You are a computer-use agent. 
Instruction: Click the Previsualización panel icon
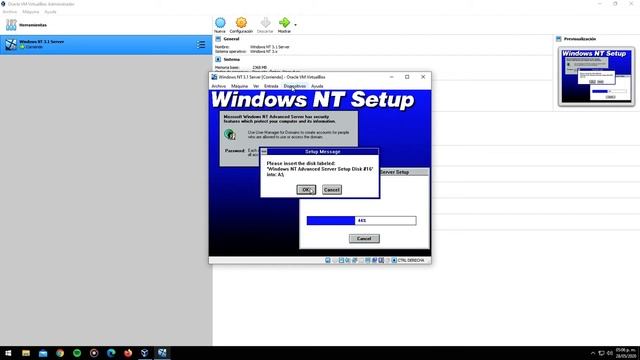[x=559, y=39]
